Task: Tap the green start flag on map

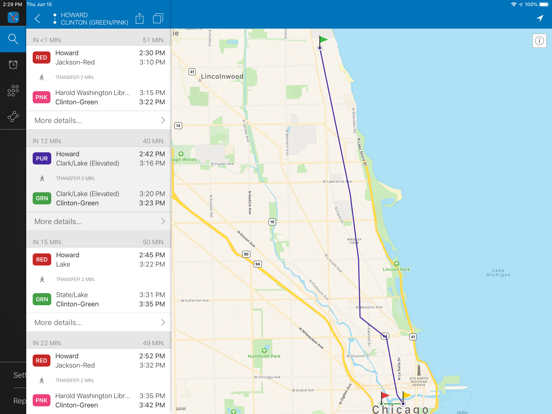Action: coord(322,41)
